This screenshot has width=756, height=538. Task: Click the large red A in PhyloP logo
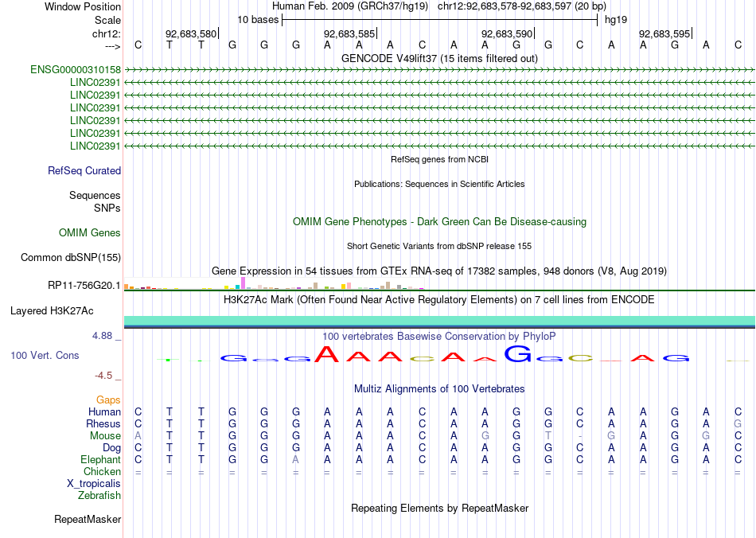click(327, 354)
